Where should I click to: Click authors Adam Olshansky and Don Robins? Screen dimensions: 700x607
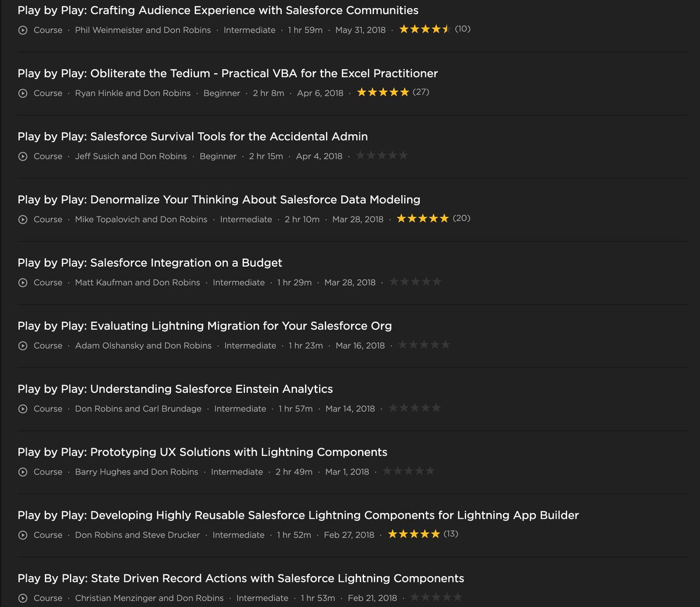click(143, 346)
